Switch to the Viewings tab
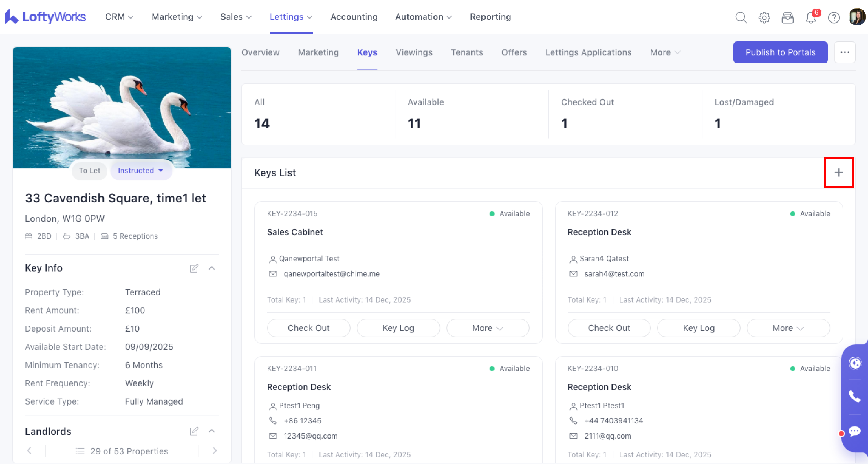The width and height of the screenshot is (868, 464). [x=414, y=52]
